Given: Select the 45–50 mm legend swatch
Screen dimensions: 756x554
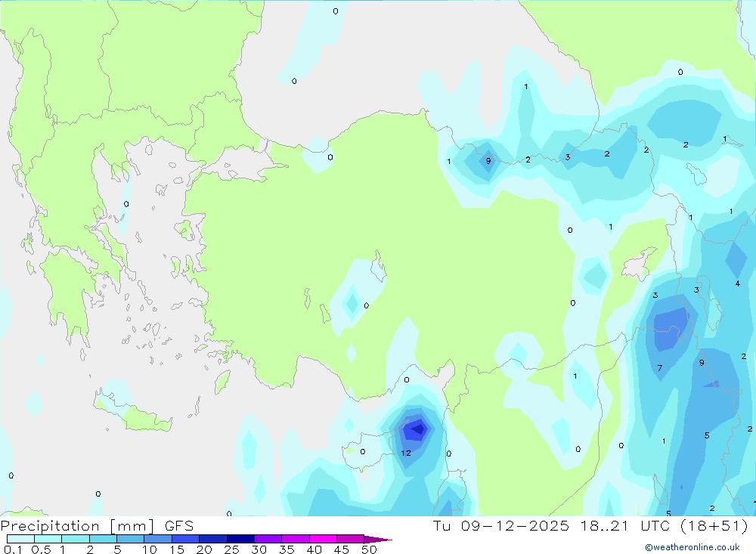Looking at the screenshot, I should pos(351,539).
